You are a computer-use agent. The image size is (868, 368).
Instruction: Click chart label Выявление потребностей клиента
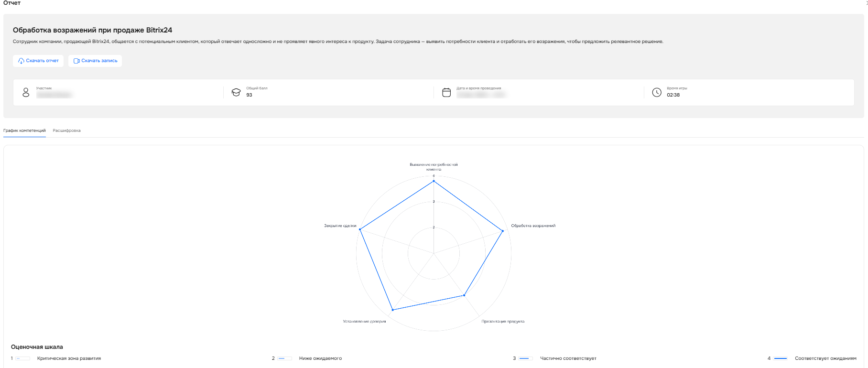[x=434, y=167]
